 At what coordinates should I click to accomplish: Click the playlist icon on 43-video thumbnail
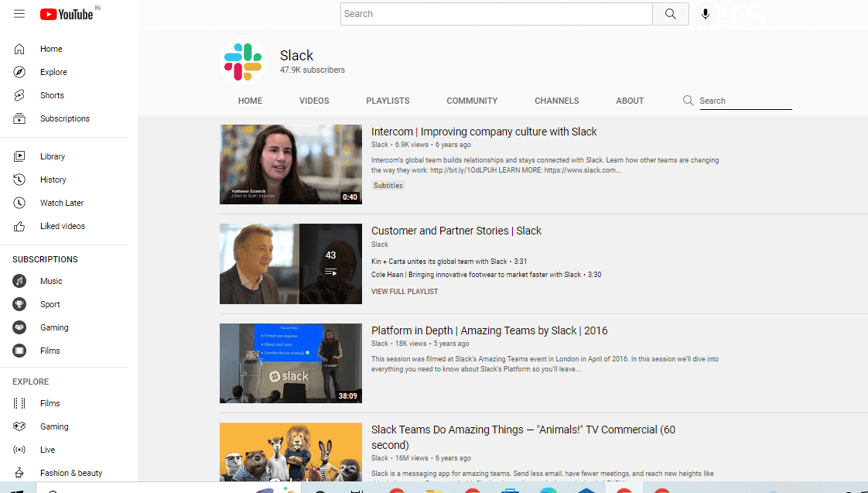coord(330,272)
